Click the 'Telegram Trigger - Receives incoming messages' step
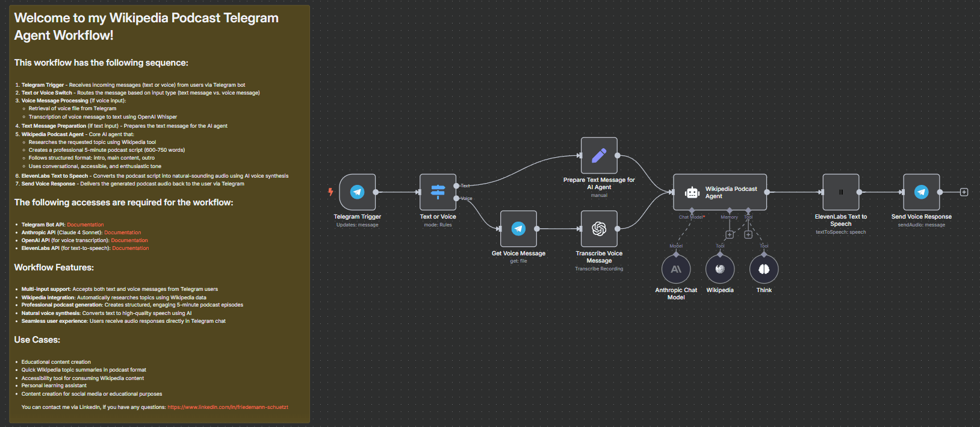This screenshot has width=980, height=427. point(134,85)
